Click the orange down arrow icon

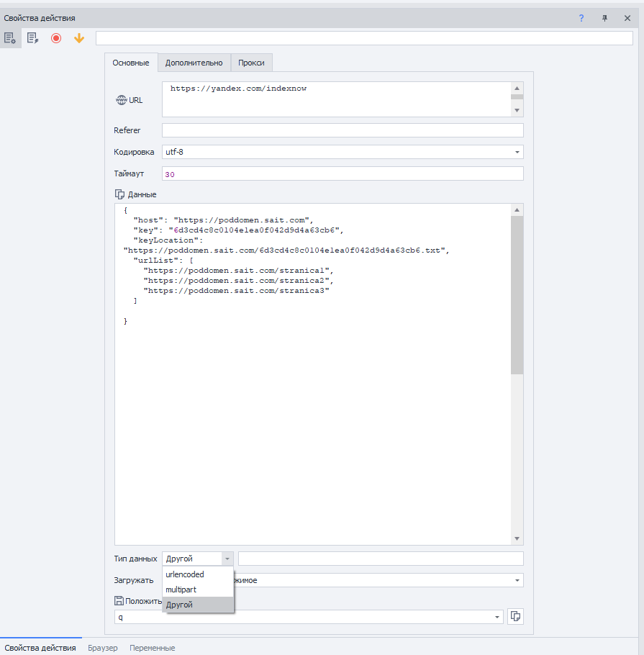coord(79,38)
